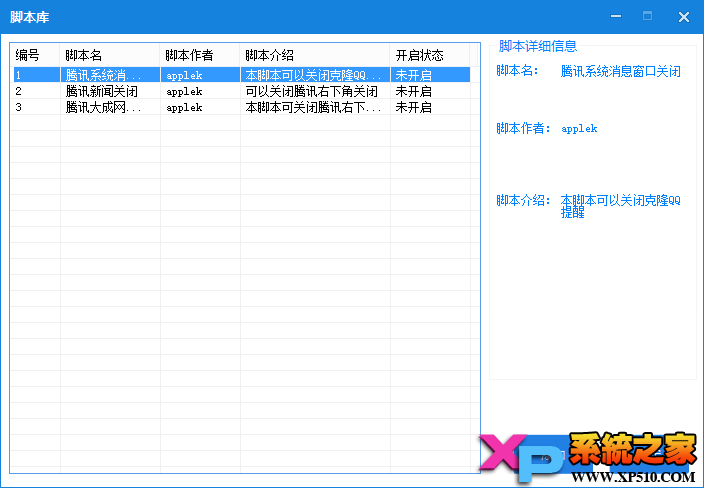Close the 脚本库 window
Image resolution: width=704 pixels, height=488 pixels.
[x=684, y=17]
